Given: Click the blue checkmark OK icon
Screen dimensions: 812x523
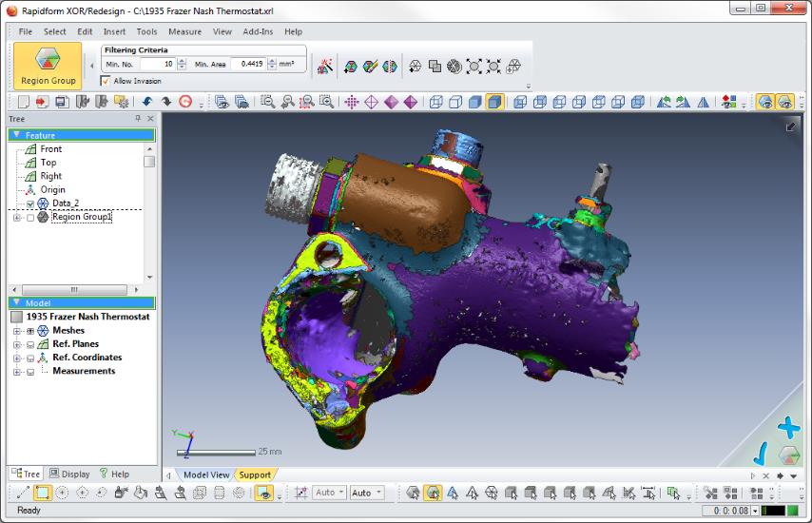Looking at the screenshot, I should point(762,453).
